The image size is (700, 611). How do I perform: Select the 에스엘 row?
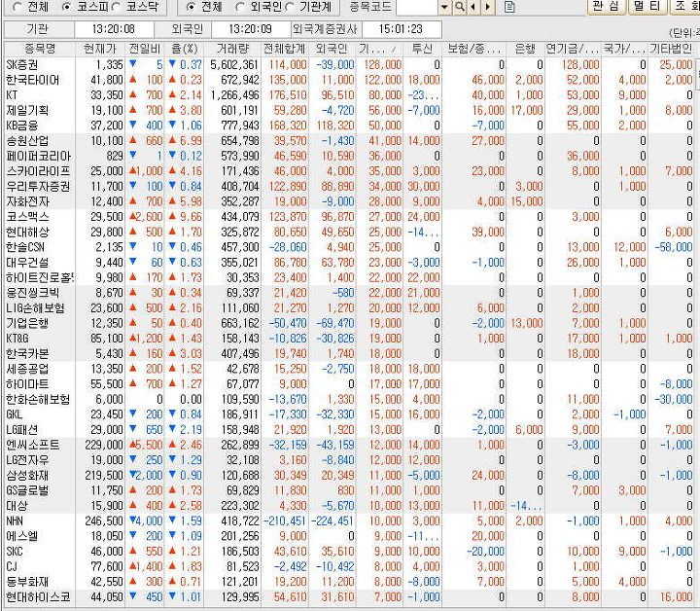click(349, 536)
